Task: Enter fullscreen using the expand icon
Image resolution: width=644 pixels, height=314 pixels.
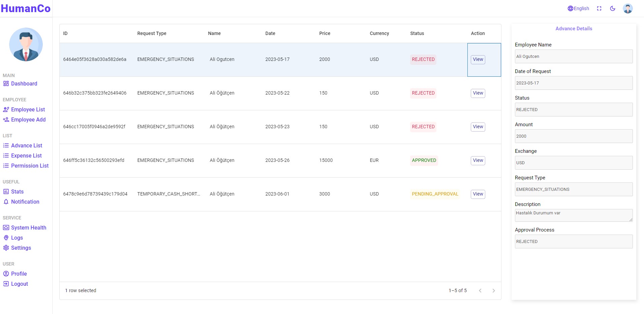Action: pos(599,8)
